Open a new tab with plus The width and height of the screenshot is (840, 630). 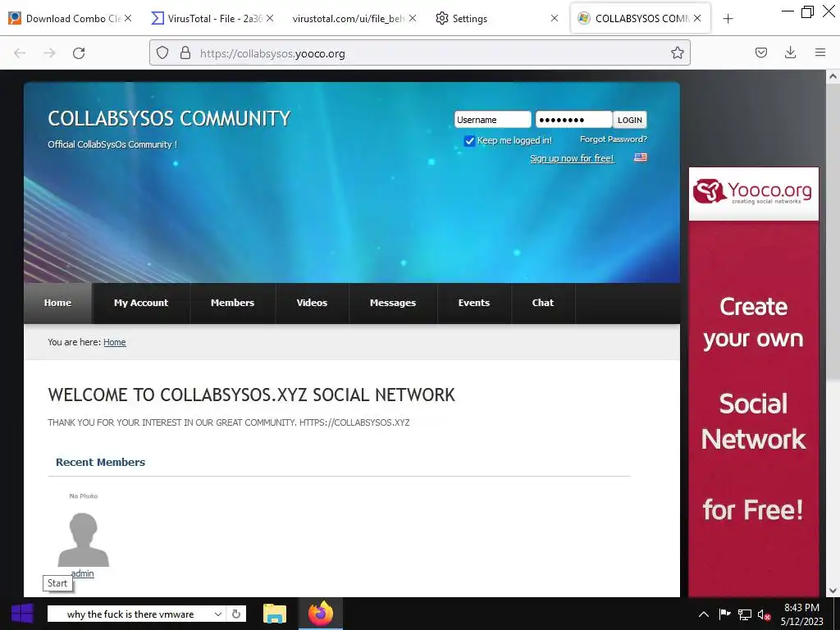[728, 19]
